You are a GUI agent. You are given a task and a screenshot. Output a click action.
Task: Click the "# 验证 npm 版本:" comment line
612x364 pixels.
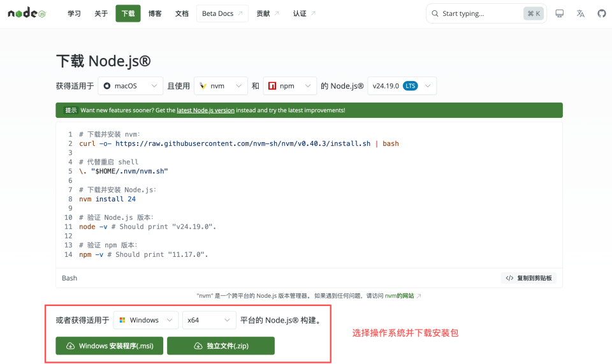pyautogui.click(x=108, y=245)
